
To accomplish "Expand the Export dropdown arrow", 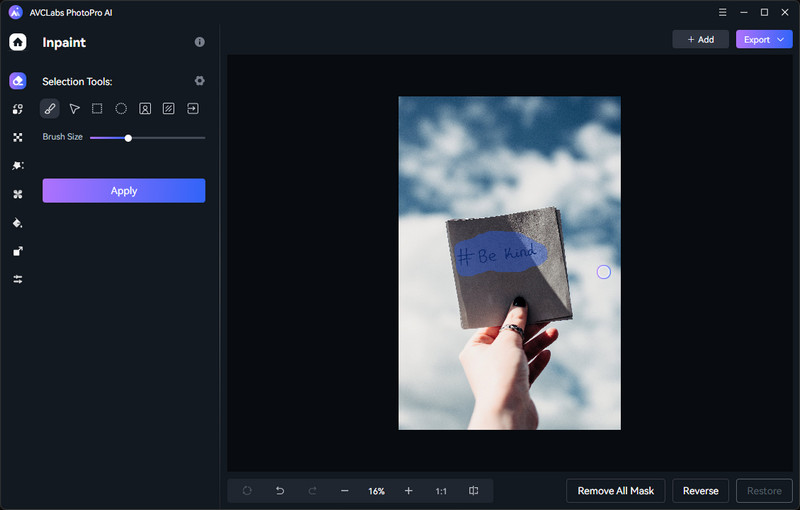I will click(x=781, y=40).
